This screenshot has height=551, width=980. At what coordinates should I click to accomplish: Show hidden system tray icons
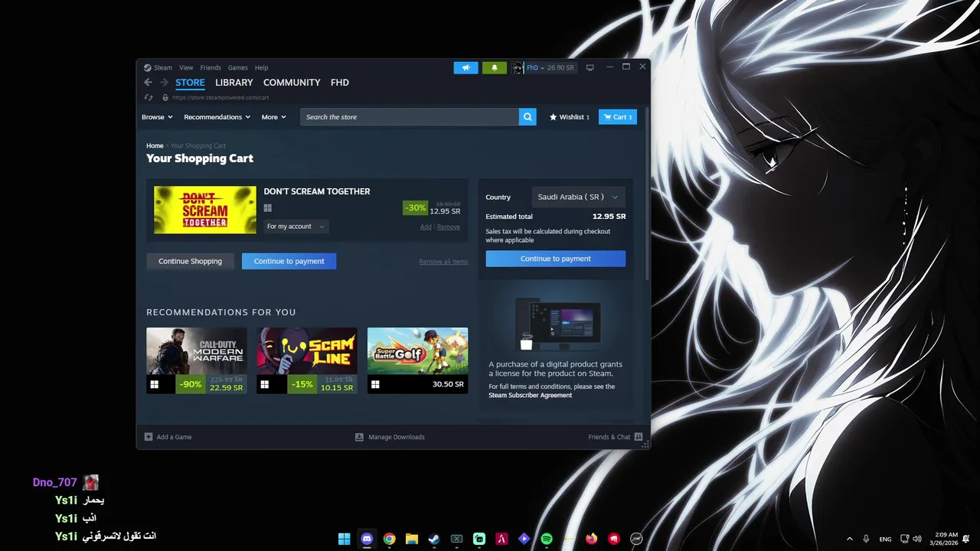pyautogui.click(x=849, y=539)
